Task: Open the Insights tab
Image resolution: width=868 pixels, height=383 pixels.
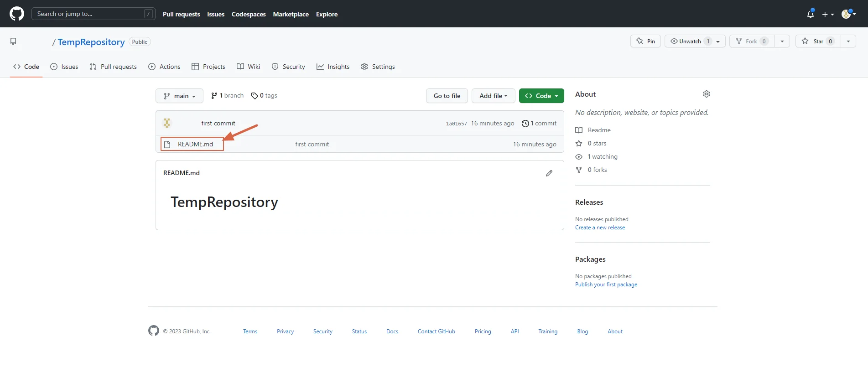Action: coord(333,67)
